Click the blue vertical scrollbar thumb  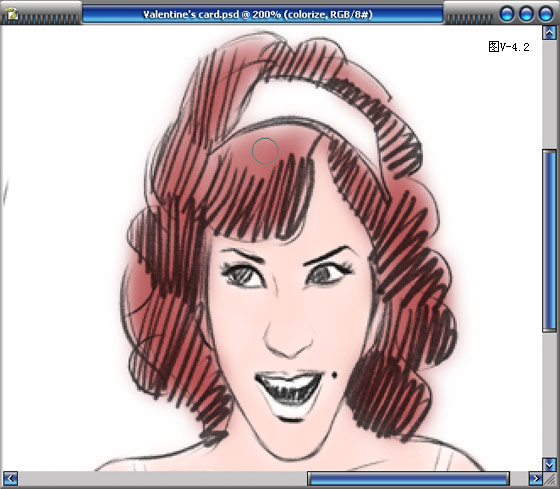click(549, 241)
